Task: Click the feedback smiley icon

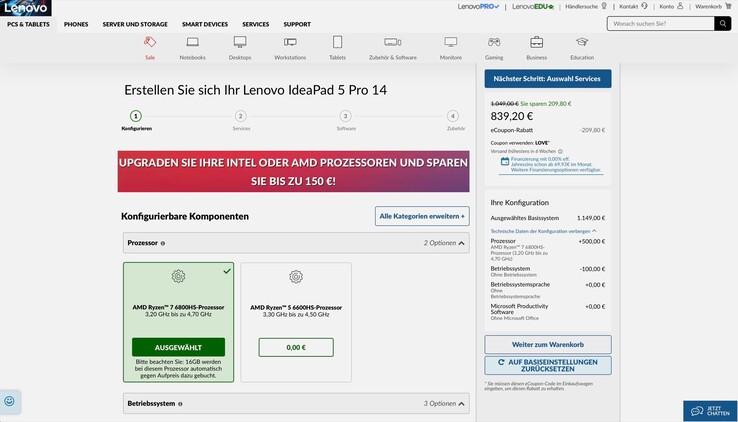Action: tap(9, 401)
